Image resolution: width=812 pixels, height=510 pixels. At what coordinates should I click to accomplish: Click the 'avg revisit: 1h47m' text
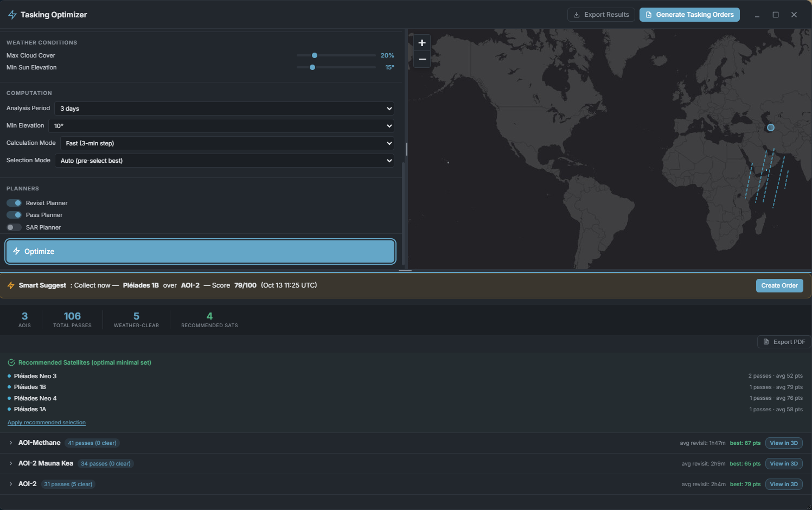[x=702, y=443]
